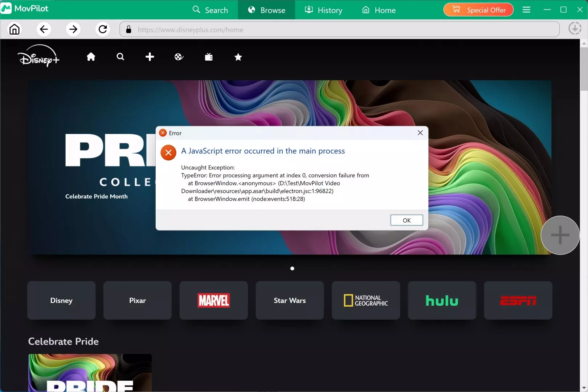Open the History tab
Viewport: 588px width, 392px height.
click(x=323, y=10)
